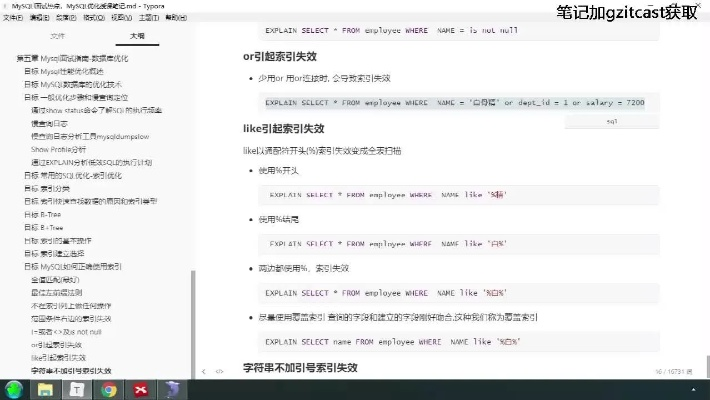Open the 段落(P) menu
Viewport: 710px width, 400px height.
(66, 18)
